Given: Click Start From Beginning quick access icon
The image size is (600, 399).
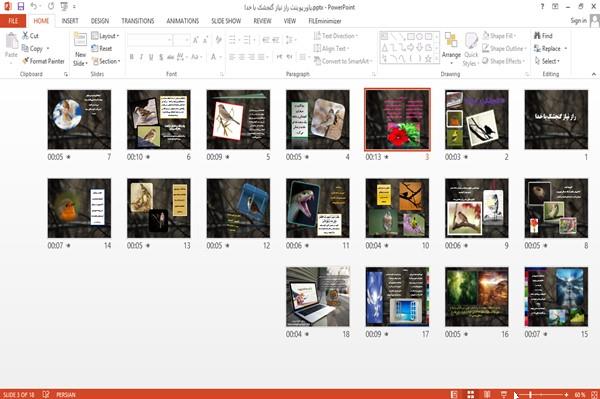Looking at the screenshot, I should tap(64, 7).
